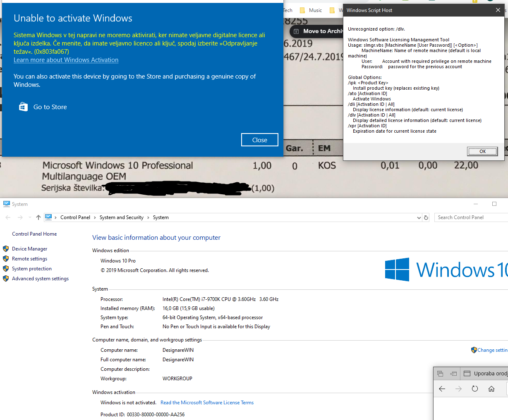Open the recent locations dropdown arrow
Screen dimensions: 508x420
(30, 217)
